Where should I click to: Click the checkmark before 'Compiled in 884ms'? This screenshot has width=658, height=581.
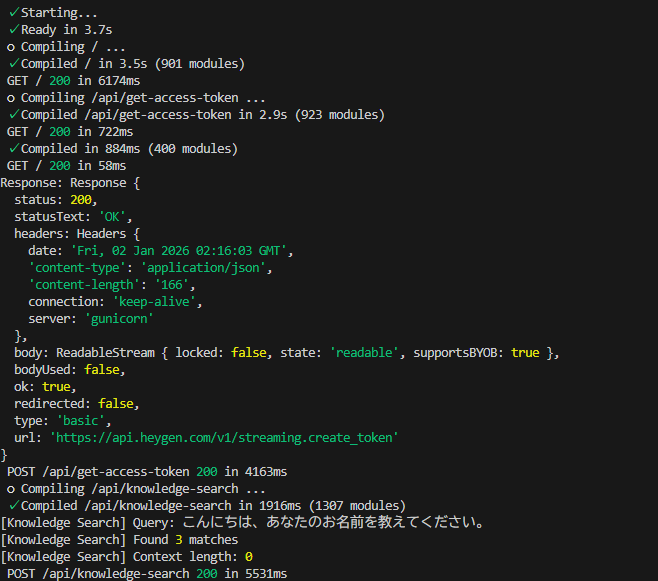coord(14,148)
